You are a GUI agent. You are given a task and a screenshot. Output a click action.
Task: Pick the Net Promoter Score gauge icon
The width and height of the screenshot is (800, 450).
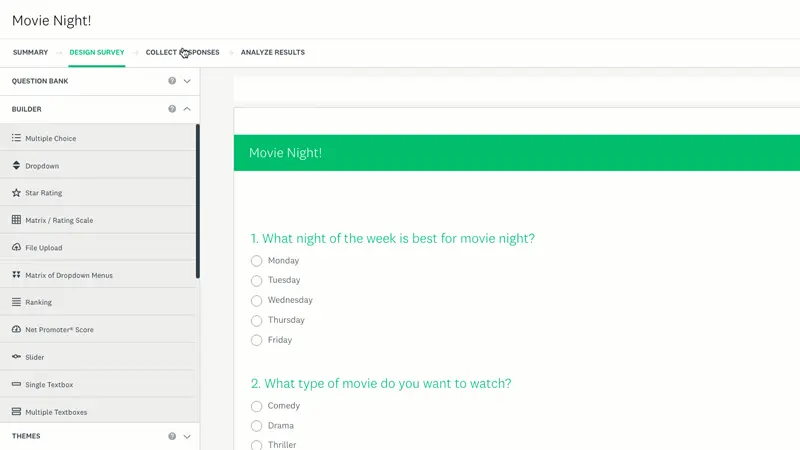point(16,330)
